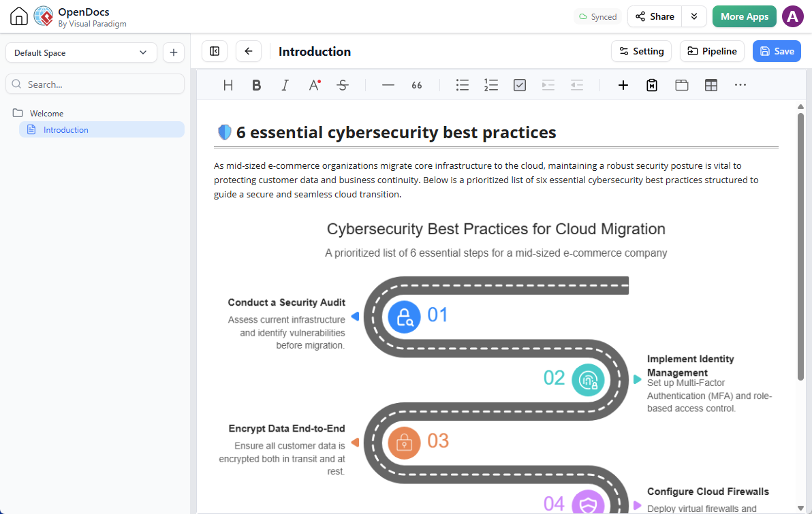
Task: Apply strikethrough formatting
Action: tap(342, 85)
